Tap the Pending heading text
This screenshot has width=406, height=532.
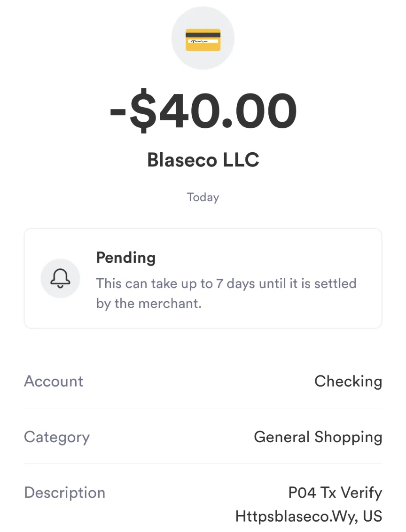click(x=126, y=258)
